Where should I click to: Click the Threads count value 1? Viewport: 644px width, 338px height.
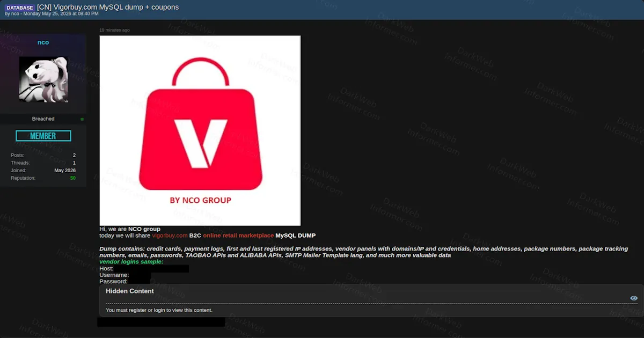(74, 163)
